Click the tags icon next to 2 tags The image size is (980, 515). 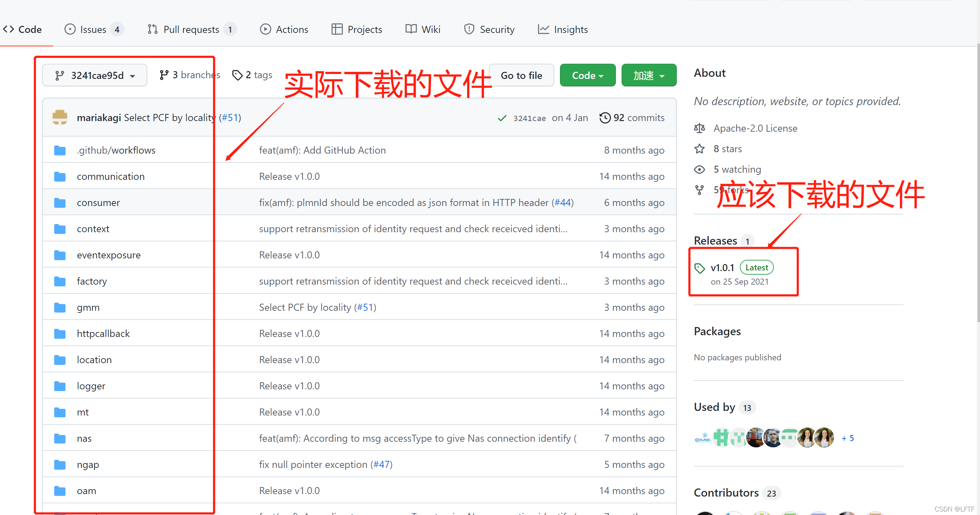click(237, 75)
